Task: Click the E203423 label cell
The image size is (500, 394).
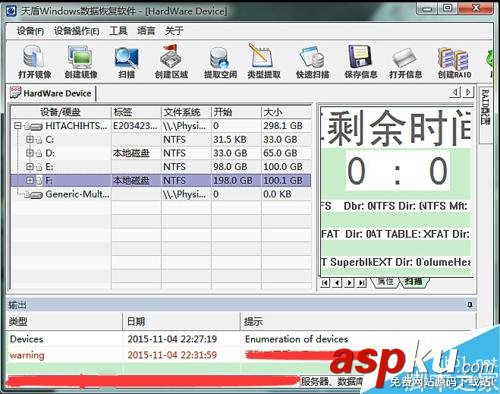Action: [135, 126]
